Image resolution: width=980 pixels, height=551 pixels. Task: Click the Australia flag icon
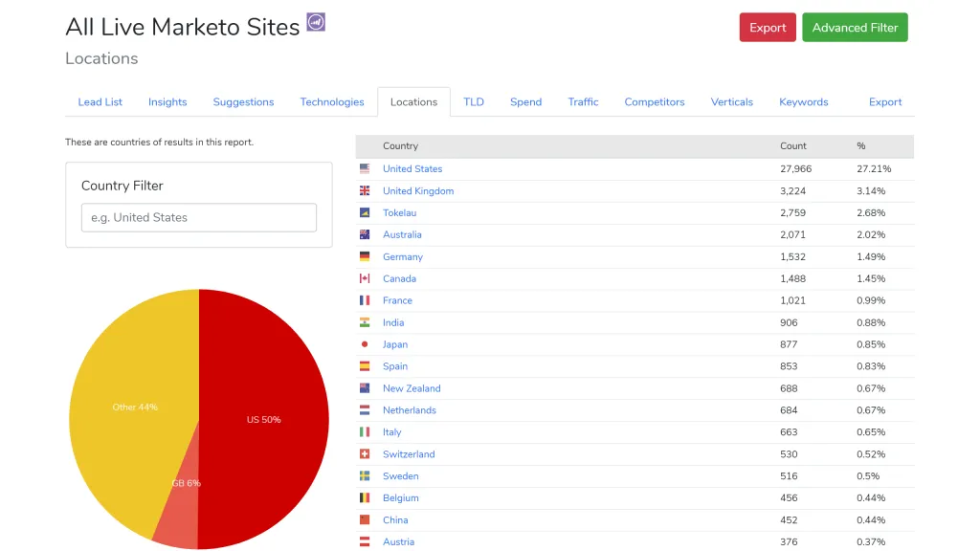365,234
